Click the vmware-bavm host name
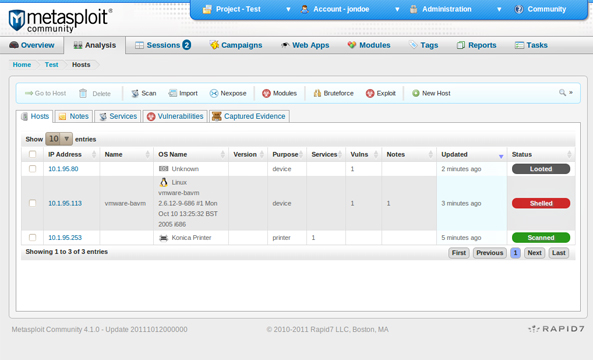Screen dimensions: 594x360 [x=125, y=203]
